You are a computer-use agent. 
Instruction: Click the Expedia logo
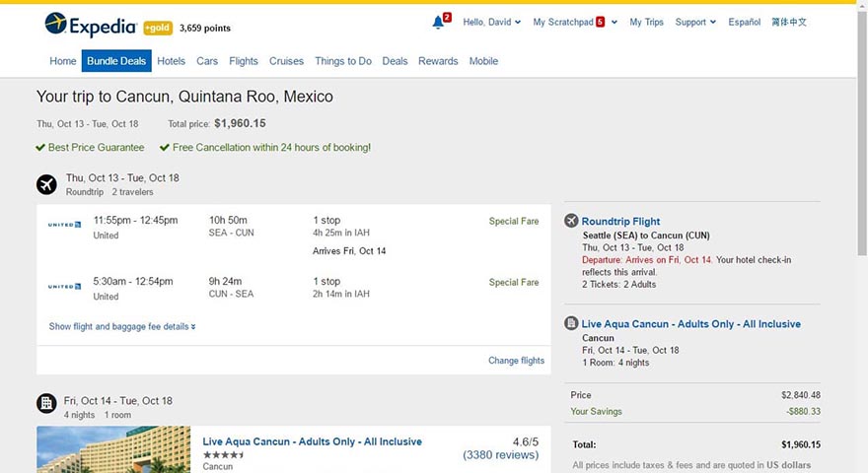(91, 26)
